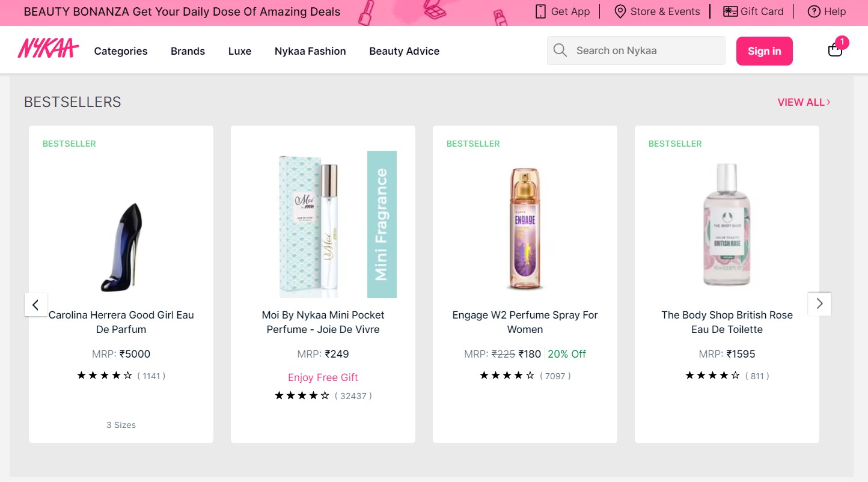868x482 pixels.
Task: Open the Nykaa logo home link
Action: (x=48, y=49)
